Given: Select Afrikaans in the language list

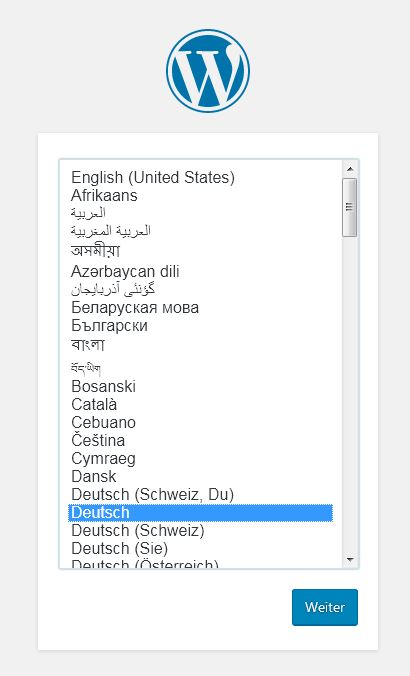Looking at the screenshot, I should click(104, 195).
